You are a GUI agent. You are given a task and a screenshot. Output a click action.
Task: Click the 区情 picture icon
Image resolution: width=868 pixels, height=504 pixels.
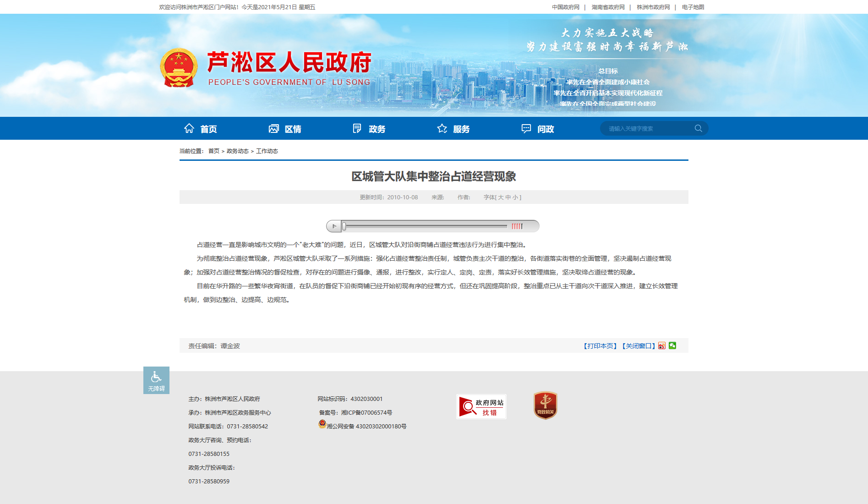(x=273, y=128)
